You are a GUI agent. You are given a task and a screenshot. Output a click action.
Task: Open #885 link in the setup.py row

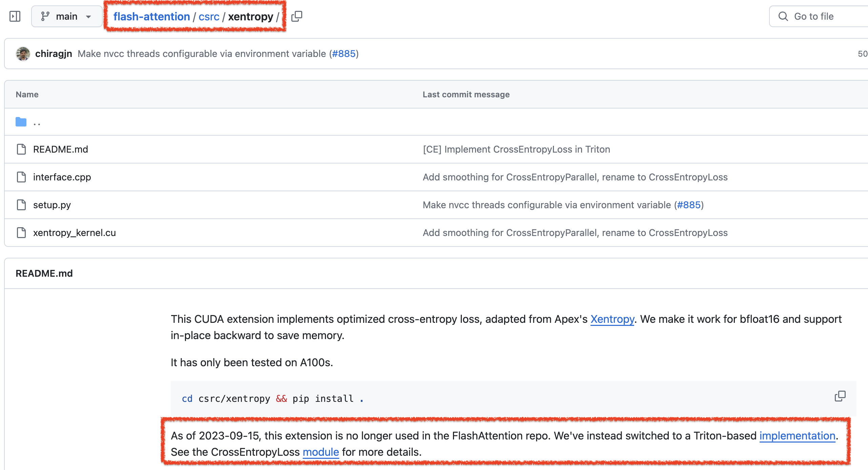pyautogui.click(x=688, y=205)
